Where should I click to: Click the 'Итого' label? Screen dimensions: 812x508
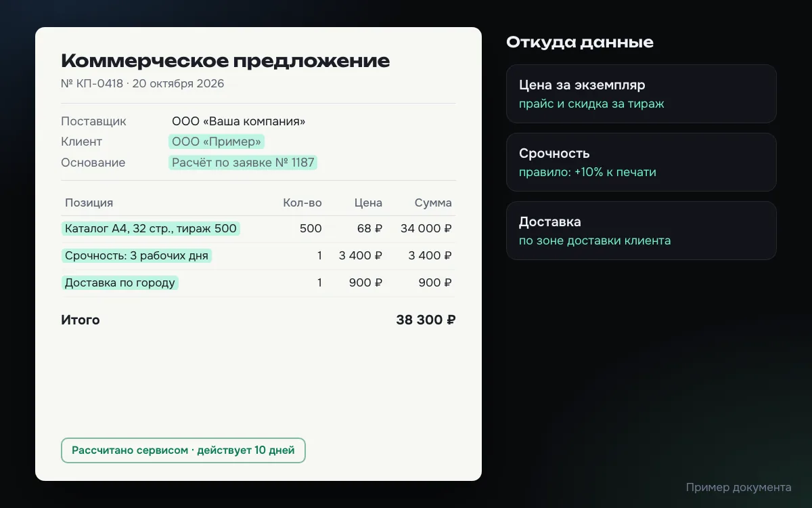[80, 320]
